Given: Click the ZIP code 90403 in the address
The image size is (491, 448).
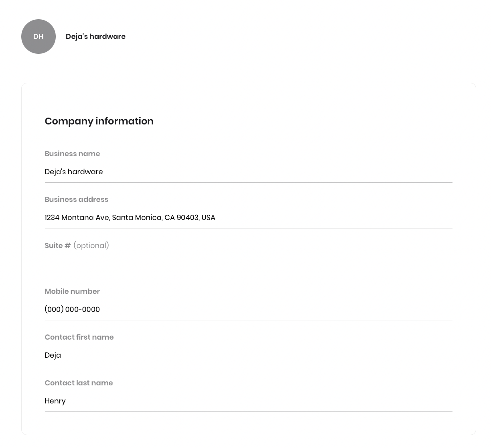Looking at the screenshot, I should (x=187, y=218).
